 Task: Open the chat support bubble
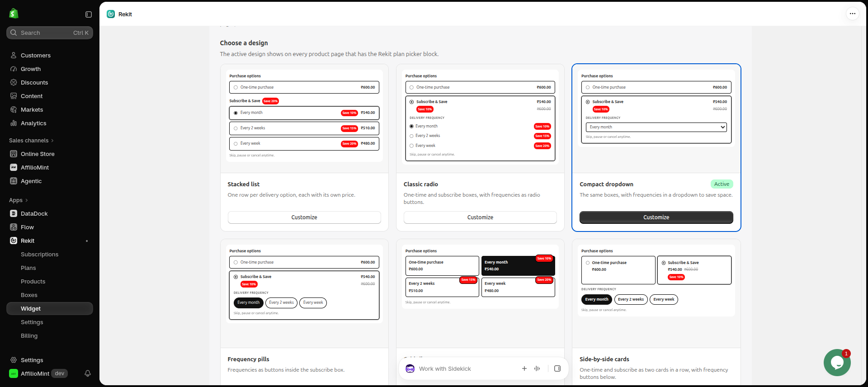pos(837,362)
